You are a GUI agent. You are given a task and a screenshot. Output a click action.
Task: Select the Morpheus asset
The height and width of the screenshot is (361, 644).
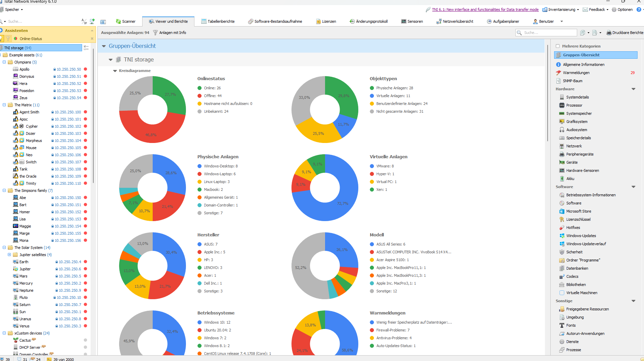pos(34,141)
